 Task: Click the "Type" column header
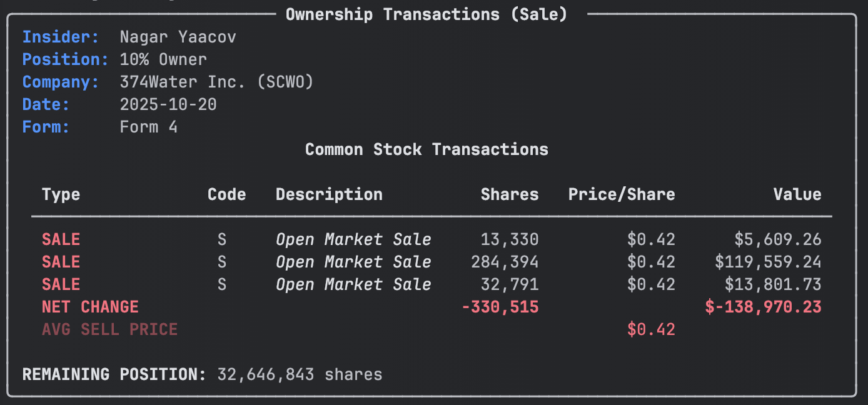pos(61,194)
